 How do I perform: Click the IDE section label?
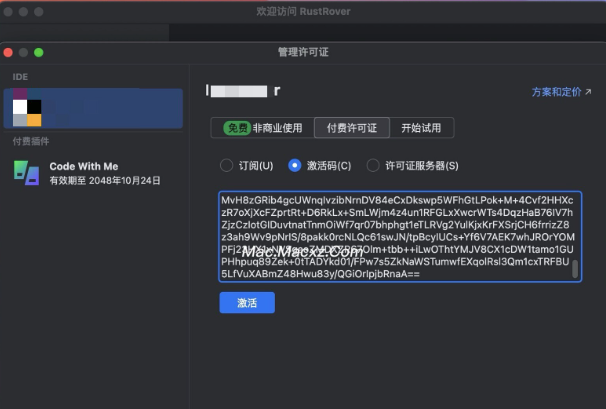tap(20, 77)
